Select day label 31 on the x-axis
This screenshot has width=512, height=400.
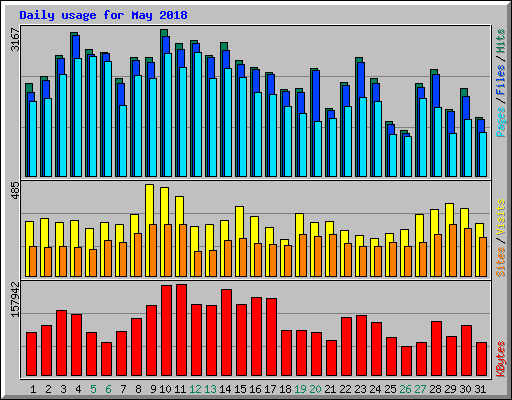coord(480,389)
